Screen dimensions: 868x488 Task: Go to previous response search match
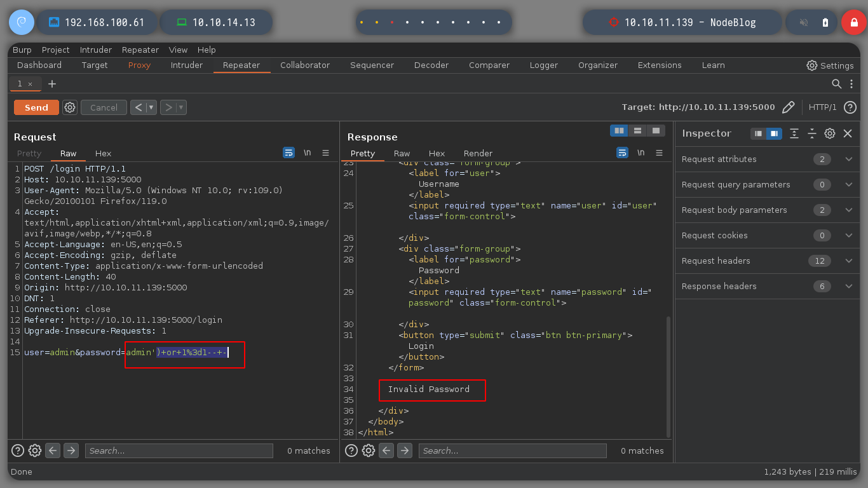click(387, 451)
